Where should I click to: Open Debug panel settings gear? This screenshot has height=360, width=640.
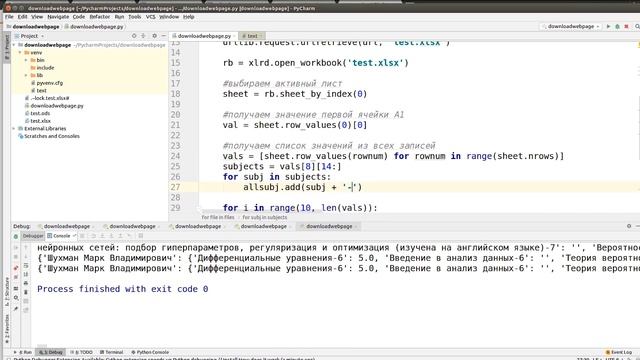[x=629, y=226]
